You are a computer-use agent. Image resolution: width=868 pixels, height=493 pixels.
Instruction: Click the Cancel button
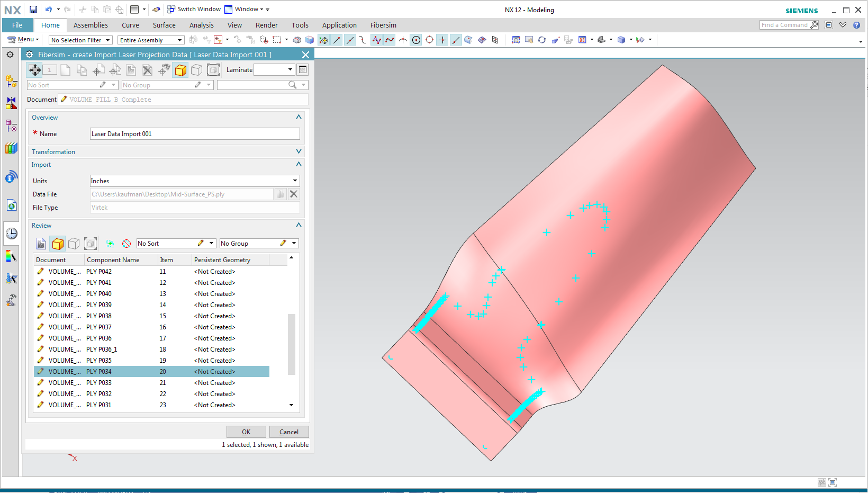tap(289, 432)
